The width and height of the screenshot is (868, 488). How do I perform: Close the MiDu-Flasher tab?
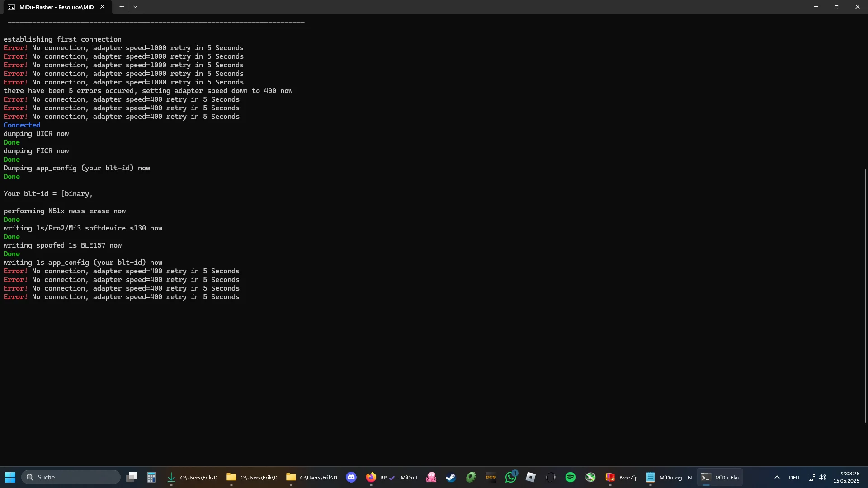coord(103,7)
